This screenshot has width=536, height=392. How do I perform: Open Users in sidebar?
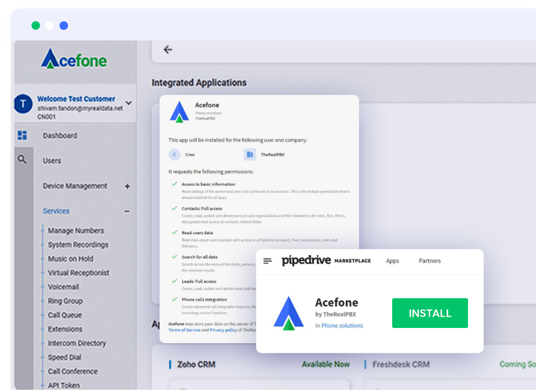tap(52, 161)
